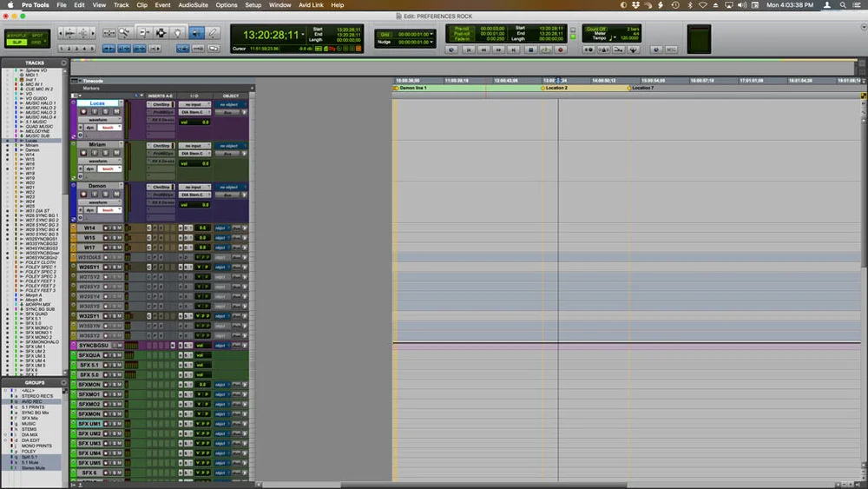The width and height of the screenshot is (868, 489).
Task: Open the Event menu
Action: click(162, 5)
